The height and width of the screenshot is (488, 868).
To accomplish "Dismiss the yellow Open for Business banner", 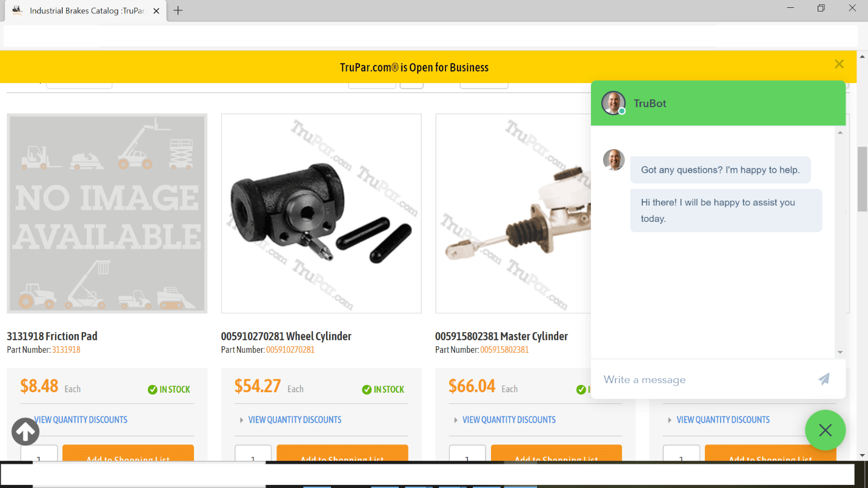I will tap(839, 64).
